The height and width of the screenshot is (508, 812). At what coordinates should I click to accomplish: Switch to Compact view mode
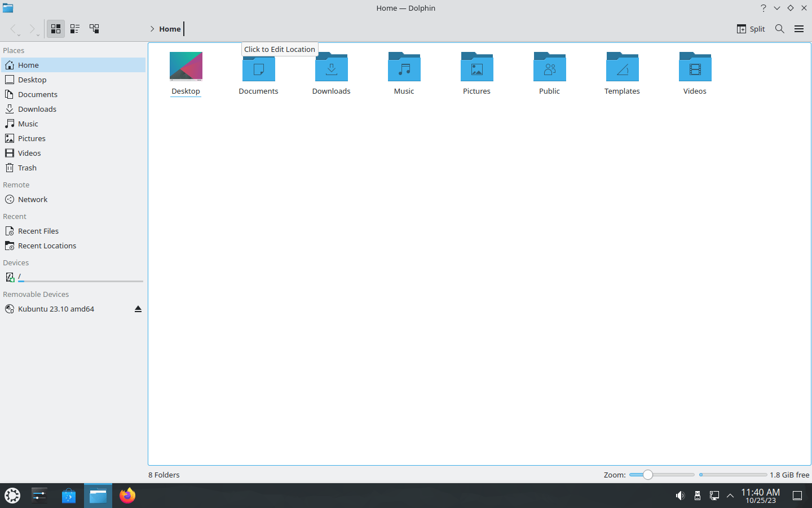pyautogui.click(x=75, y=29)
